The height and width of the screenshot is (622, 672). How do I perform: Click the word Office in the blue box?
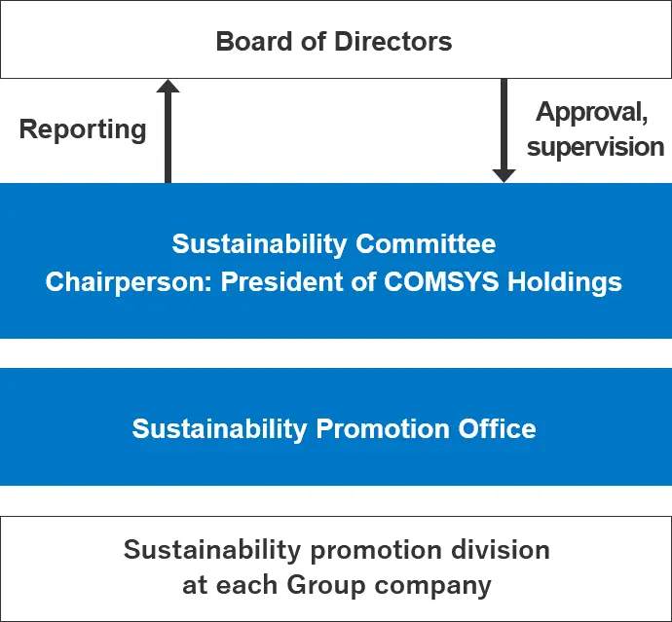point(497,428)
